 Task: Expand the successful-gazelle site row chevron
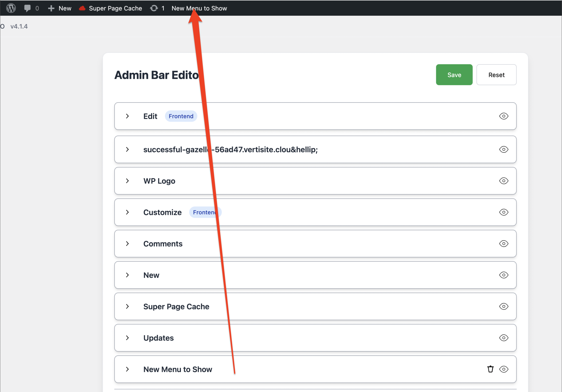pos(127,149)
